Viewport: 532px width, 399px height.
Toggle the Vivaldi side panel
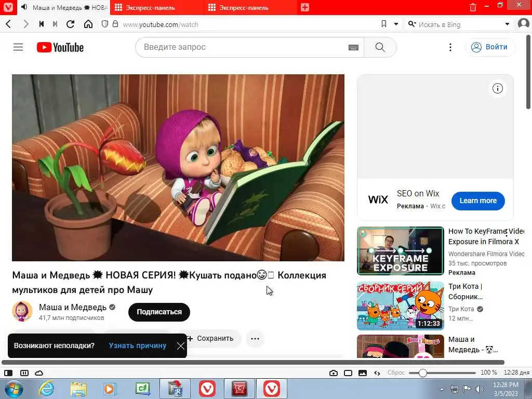(x=8, y=373)
